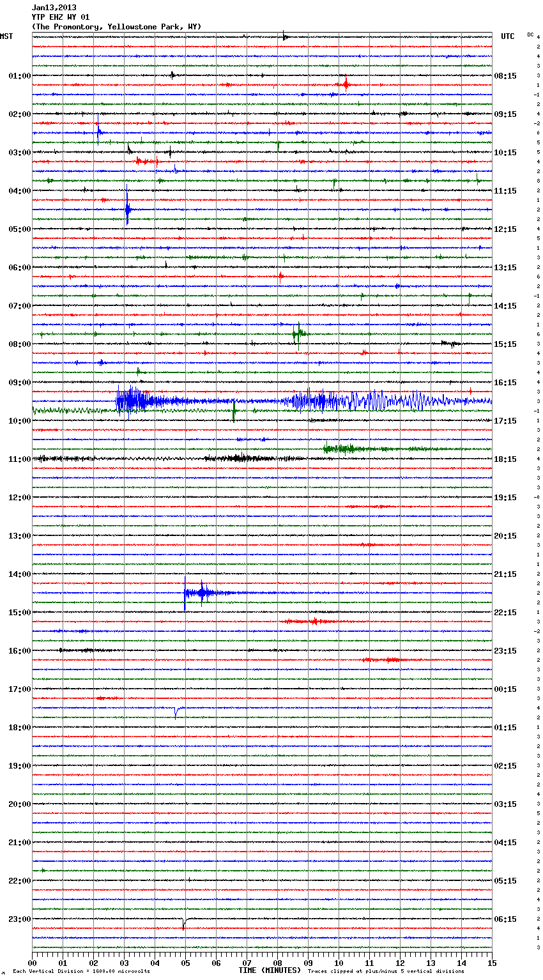Click the 20:15 UTC time label

click(x=505, y=536)
